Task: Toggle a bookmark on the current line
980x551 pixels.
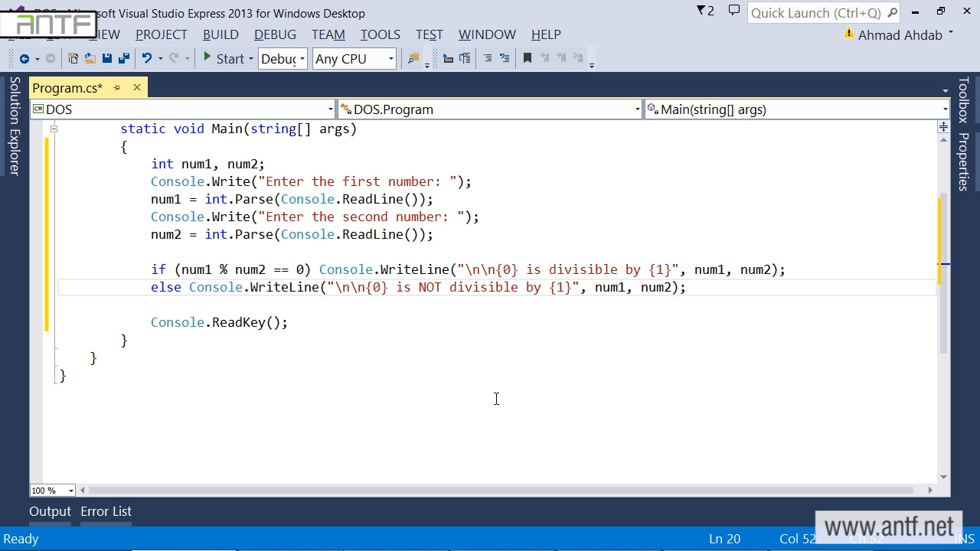Action: [528, 59]
